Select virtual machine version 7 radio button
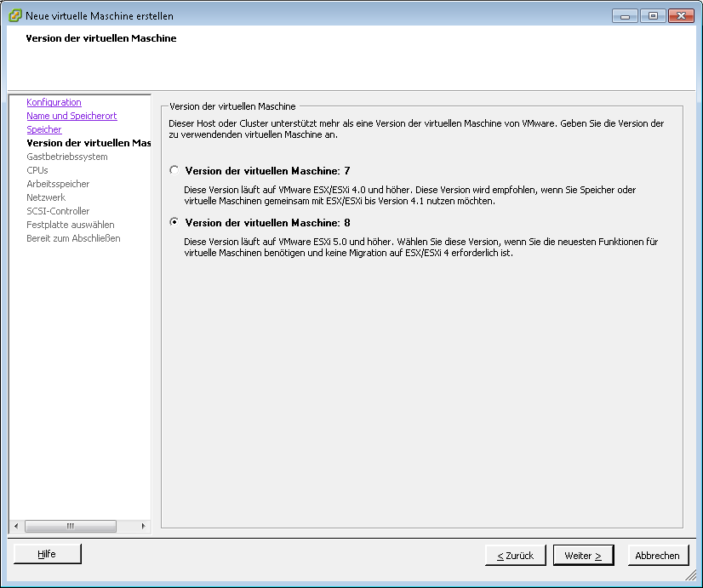 (x=174, y=171)
